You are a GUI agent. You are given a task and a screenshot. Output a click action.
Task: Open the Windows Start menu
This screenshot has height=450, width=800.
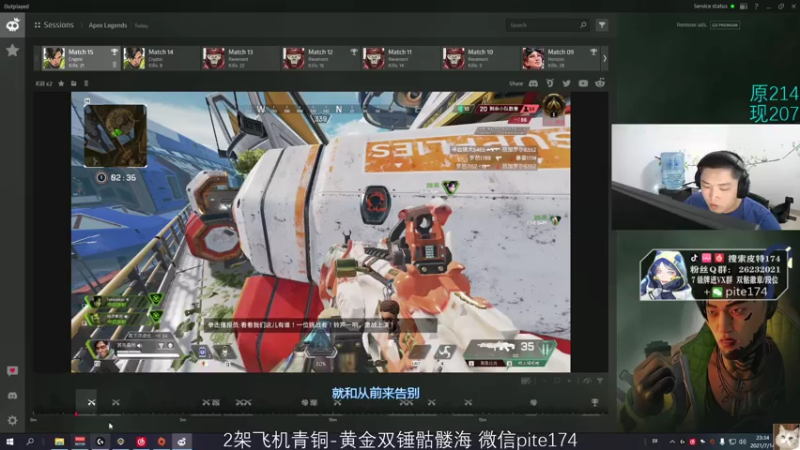point(9,441)
